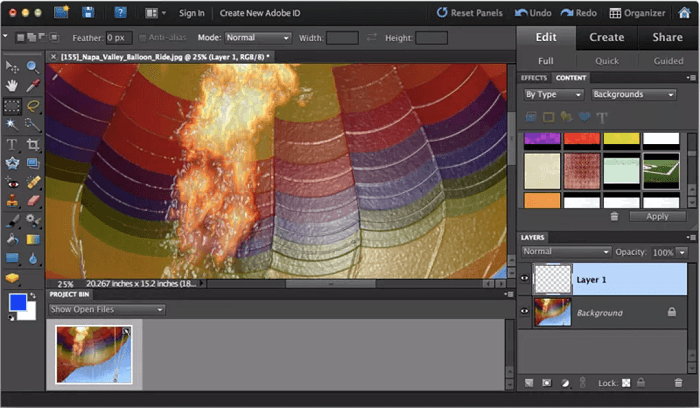Image resolution: width=700 pixels, height=408 pixels.
Task: Select the Eraser tool
Action: pos(33,201)
